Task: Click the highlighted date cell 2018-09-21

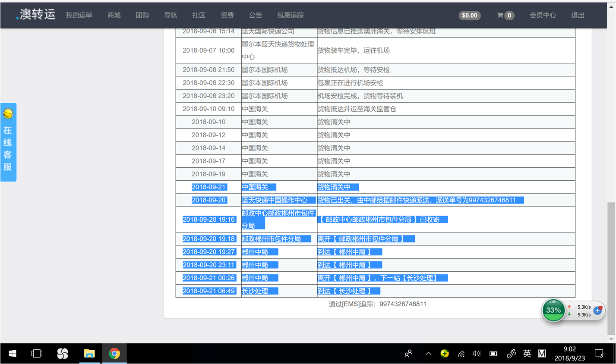Action: [208, 187]
